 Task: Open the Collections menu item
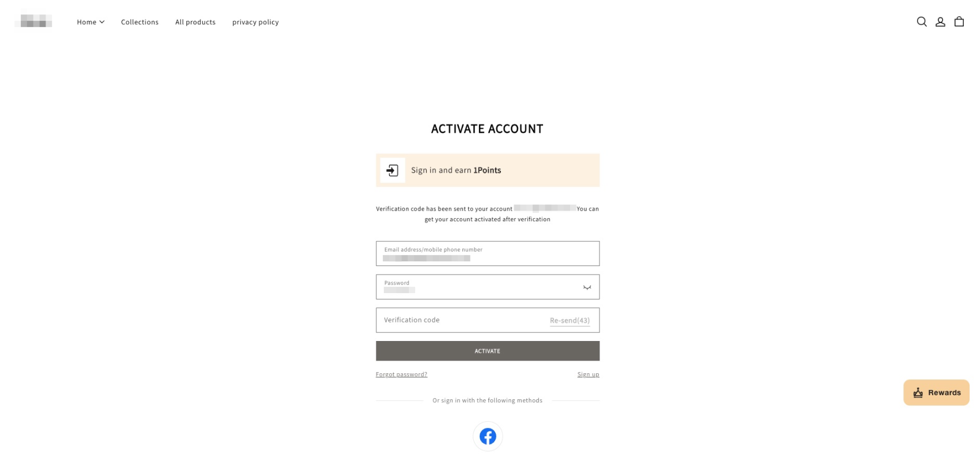coord(140,22)
